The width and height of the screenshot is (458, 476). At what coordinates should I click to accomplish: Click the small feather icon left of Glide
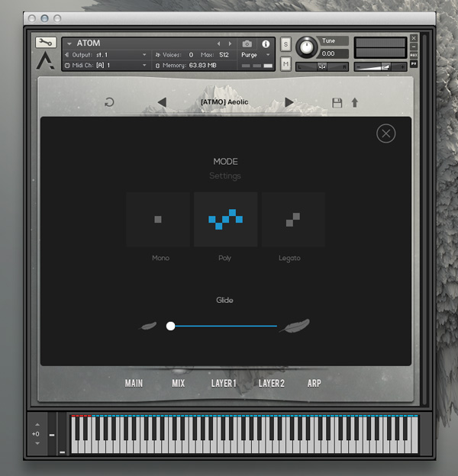tap(148, 326)
